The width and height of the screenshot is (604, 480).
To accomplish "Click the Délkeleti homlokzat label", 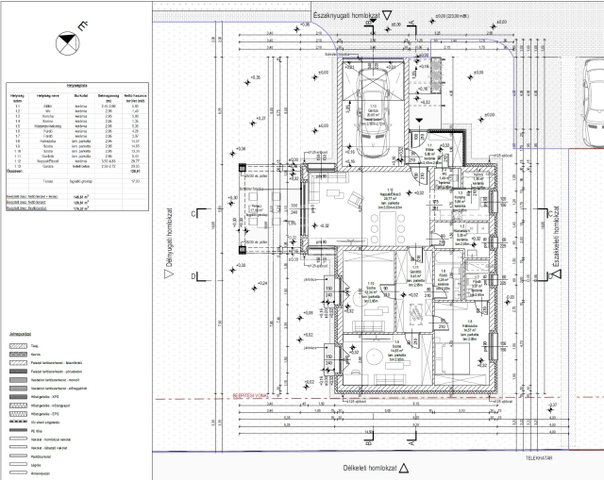I will point(370,468).
